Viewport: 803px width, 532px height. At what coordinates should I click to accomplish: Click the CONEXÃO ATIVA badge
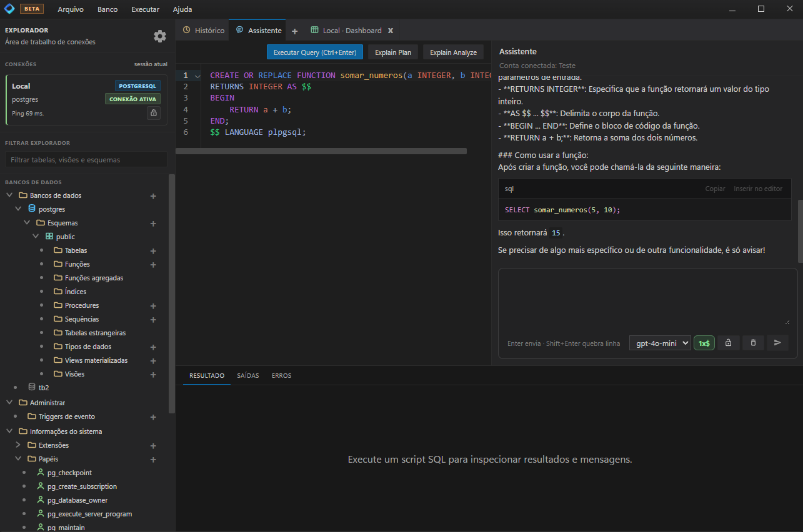pyautogui.click(x=132, y=99)
